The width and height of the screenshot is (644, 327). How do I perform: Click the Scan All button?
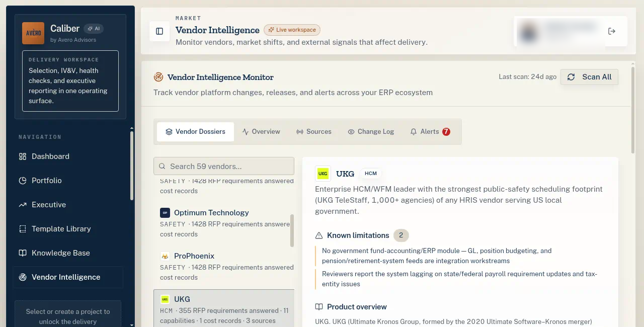[x=589, y=77]
